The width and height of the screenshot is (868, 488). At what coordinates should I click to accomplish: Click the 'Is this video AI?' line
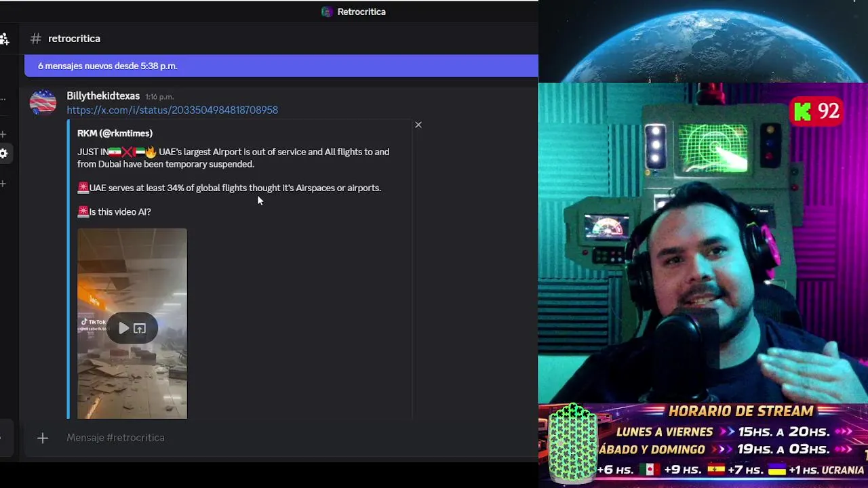pos(120,212)
